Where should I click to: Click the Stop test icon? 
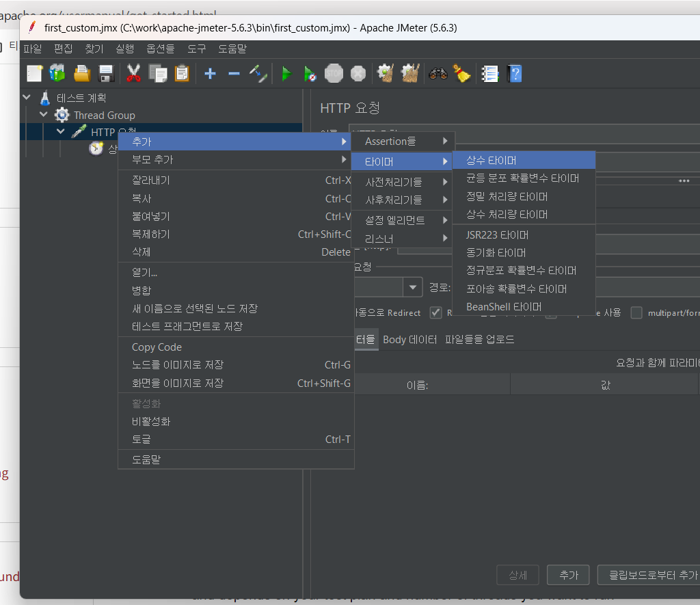coord(334,73)
